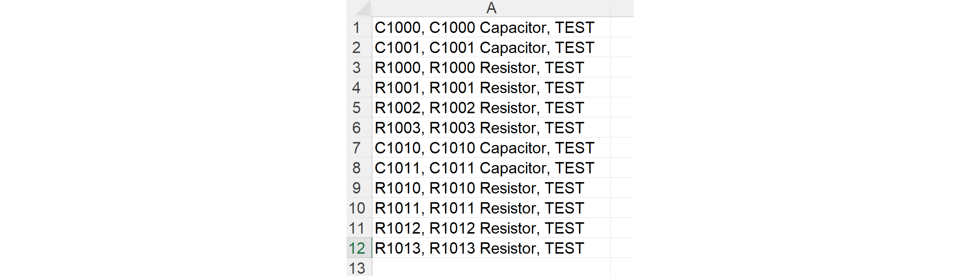Select row 1 header
Screen dimensions: 980x276
pos(357,27)
